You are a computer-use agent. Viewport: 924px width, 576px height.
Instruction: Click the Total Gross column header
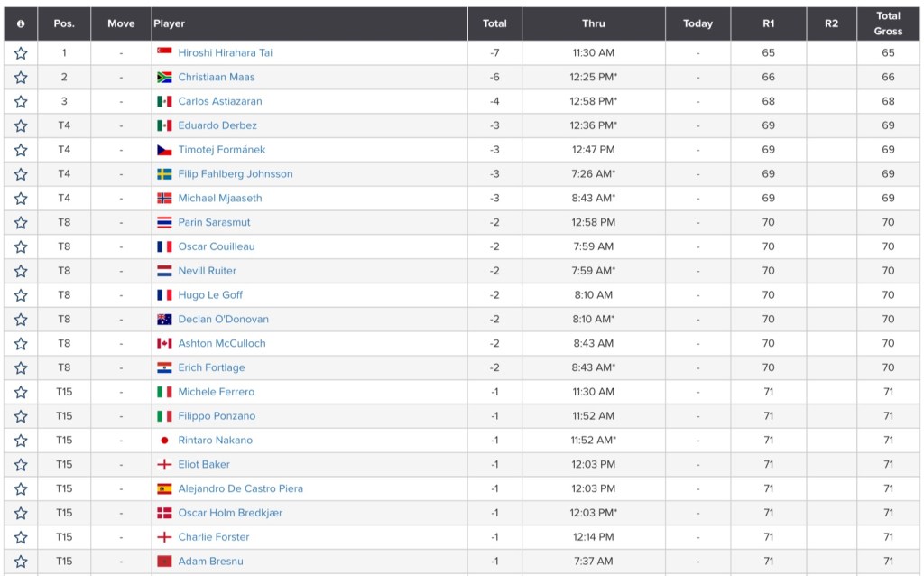point(888,23)
